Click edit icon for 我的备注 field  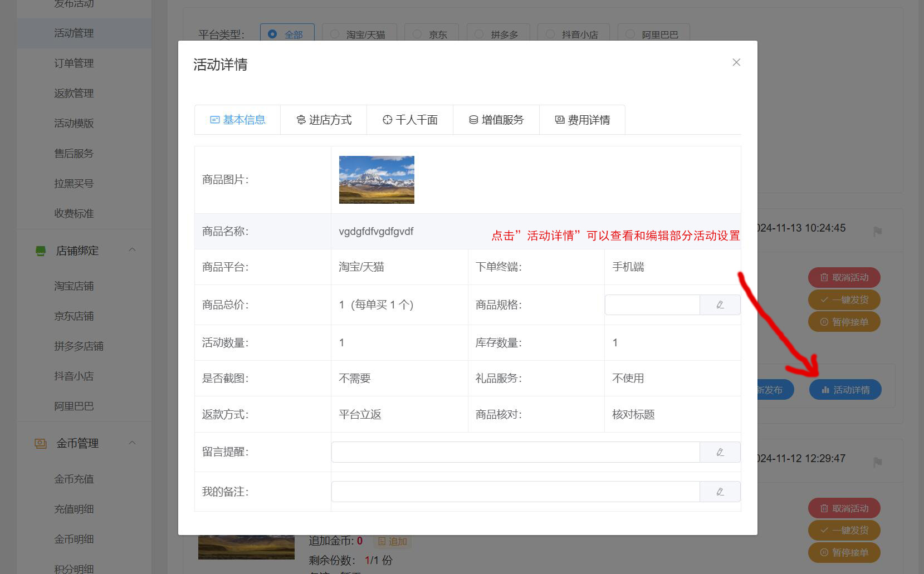[x=720, y=492]
